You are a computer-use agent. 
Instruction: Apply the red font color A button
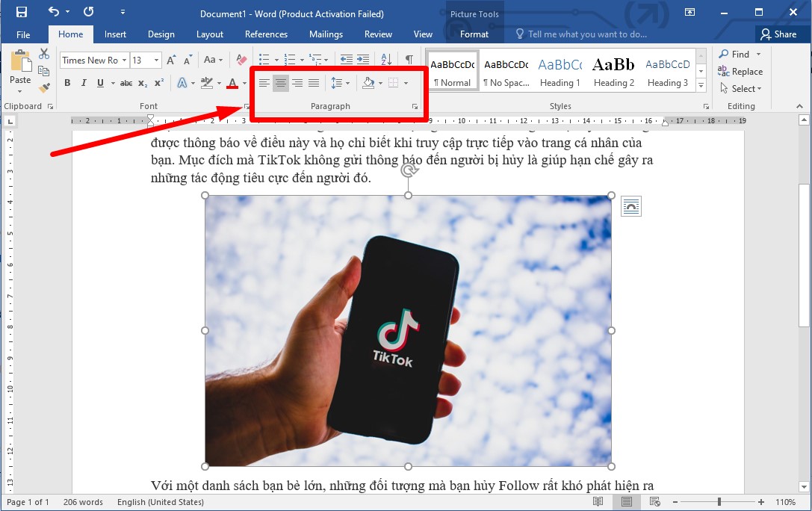click(x=232, y=83)
